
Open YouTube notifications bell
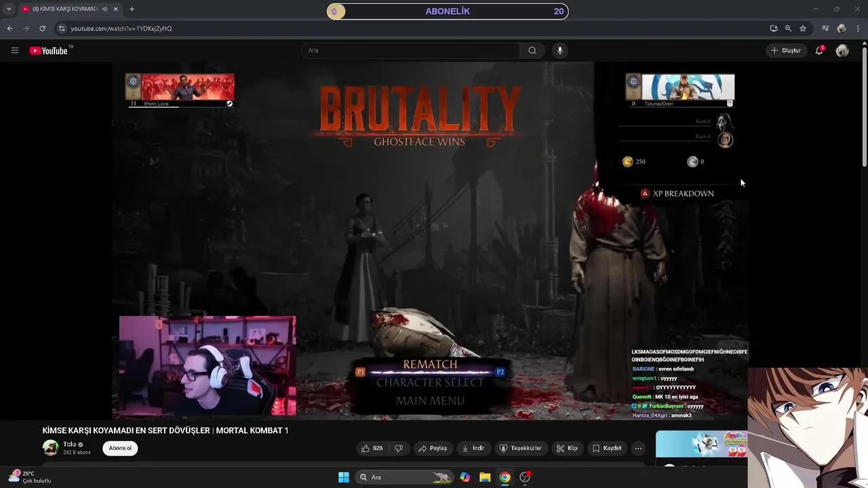point(819,50)
